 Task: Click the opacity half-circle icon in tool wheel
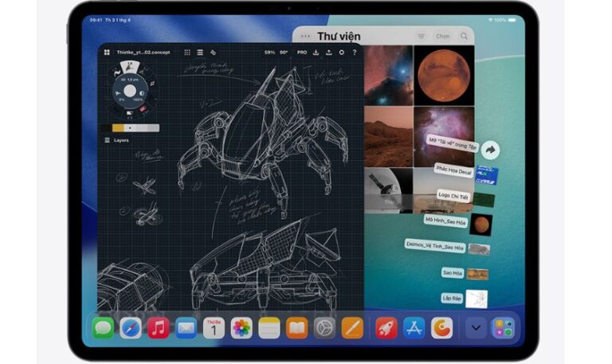(x=141, y=94)
